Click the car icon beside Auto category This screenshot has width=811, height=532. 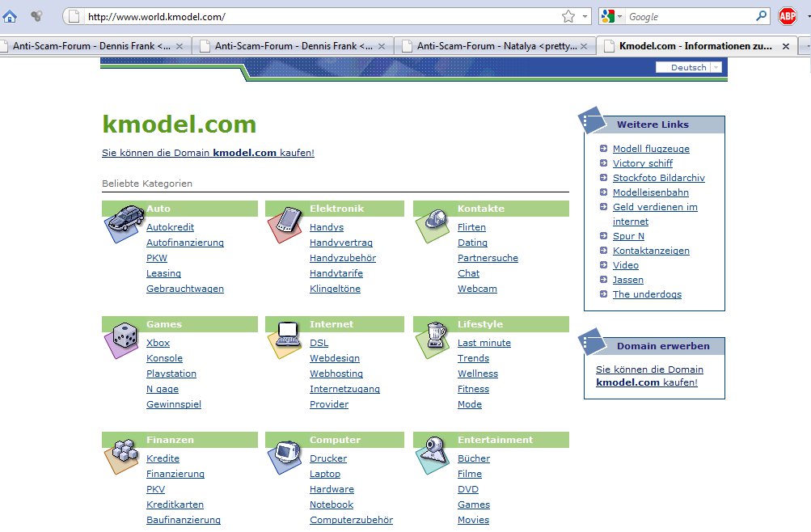(x=125, y=223)
